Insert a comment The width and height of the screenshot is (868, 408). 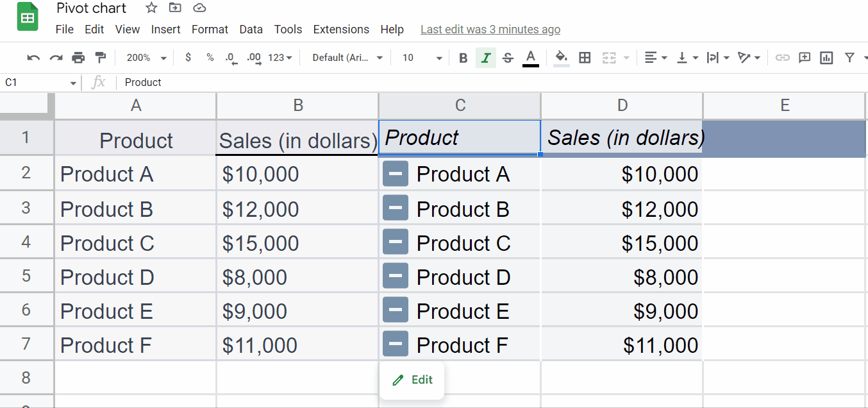tap(805, 58)
